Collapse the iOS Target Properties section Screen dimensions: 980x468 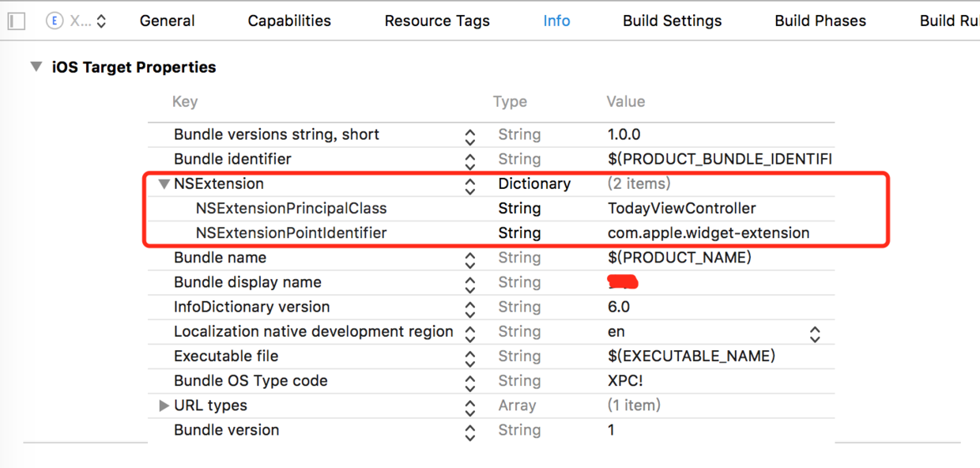tap(36, 67)
